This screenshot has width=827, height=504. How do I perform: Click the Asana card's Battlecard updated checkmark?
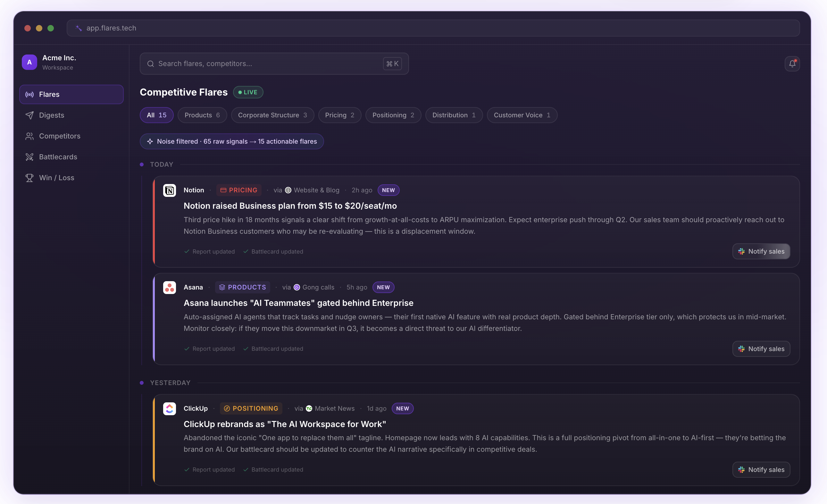[x=246, y=349]
